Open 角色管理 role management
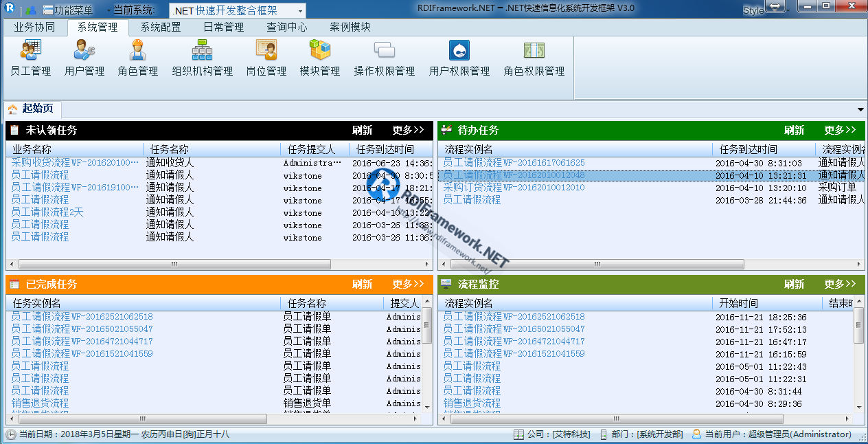The image size is (868, 444). coord(137,58)
